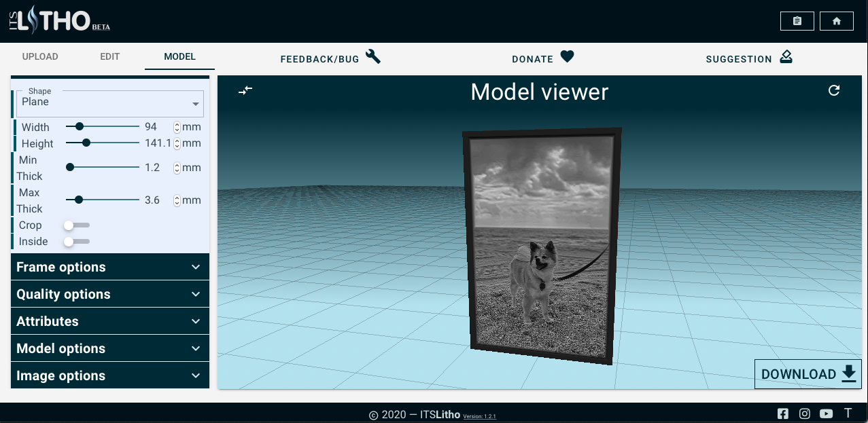Click the heart icon next to Donate

coord(568,56)
